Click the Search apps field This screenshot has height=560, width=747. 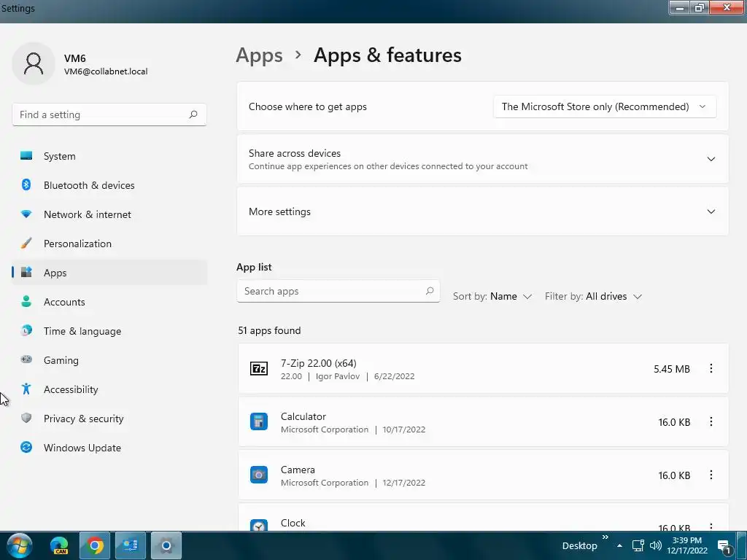pos(338,291)
